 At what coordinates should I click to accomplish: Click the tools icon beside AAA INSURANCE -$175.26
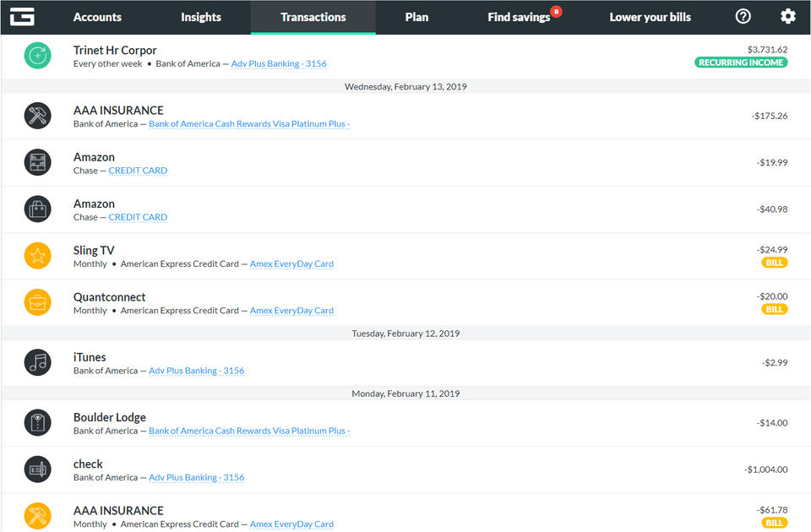[x=38, y=116]
